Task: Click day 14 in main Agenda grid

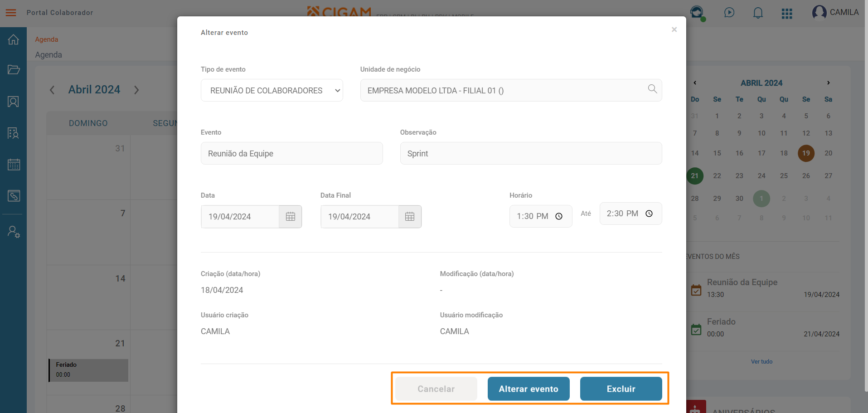Action: (x=120, y=278)
